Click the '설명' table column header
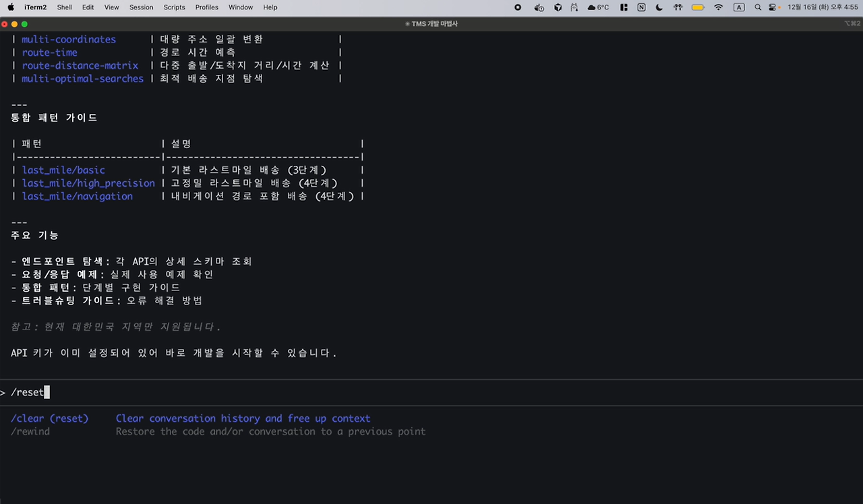This screenshot has height=504, width=863. 181,144
